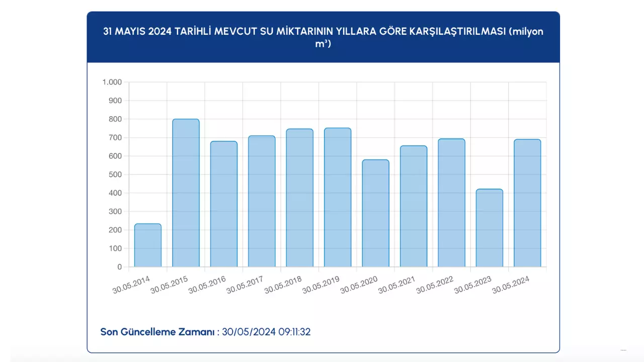Click the y-axis label 400
The height and width of the screenshot is (362, 644).
pos(116,193)
